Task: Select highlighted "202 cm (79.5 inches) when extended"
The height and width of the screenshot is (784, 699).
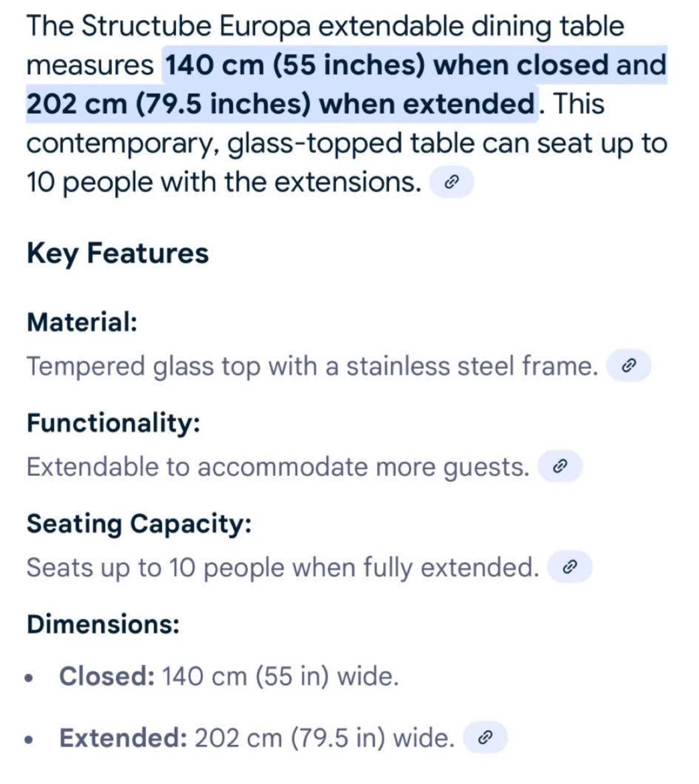Action: click(281, 104)
